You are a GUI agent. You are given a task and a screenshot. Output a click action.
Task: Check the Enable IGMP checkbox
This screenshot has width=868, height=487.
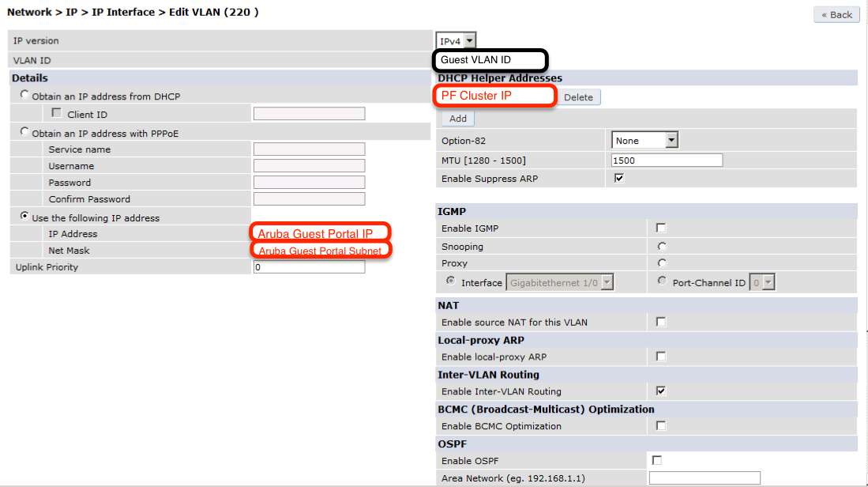[x=661, y=228]
